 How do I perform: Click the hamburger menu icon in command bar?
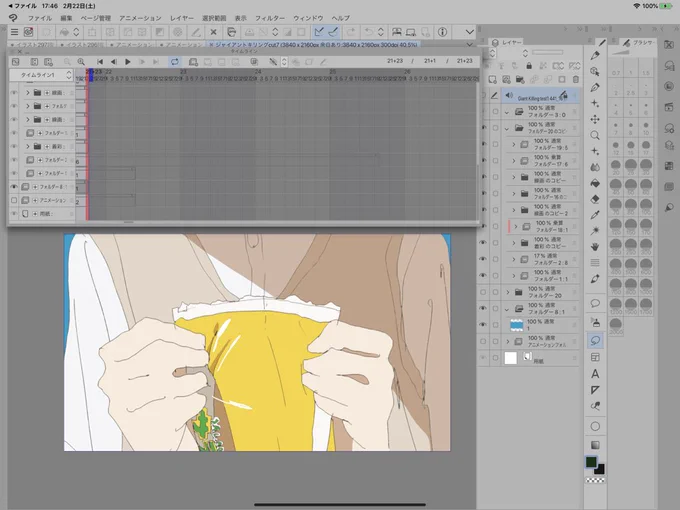coord(14,32)
